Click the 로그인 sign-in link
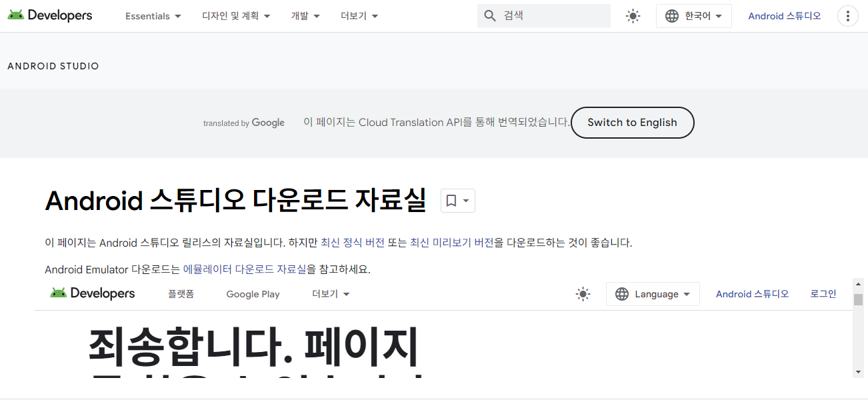 tap(823, 294)
